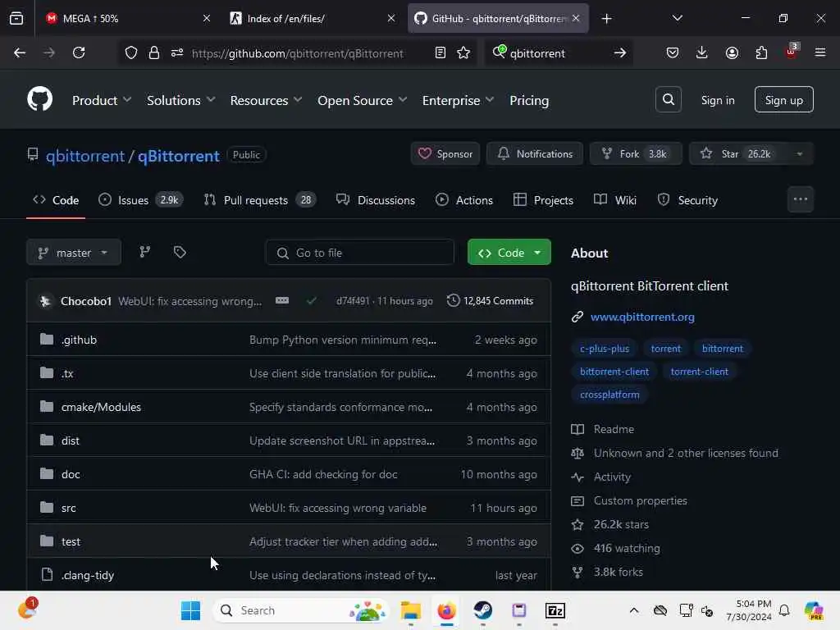The height and width of the screenshot is (630, 840).
Task: Switch to the Issues tab
Action: (x=141, y=200)
